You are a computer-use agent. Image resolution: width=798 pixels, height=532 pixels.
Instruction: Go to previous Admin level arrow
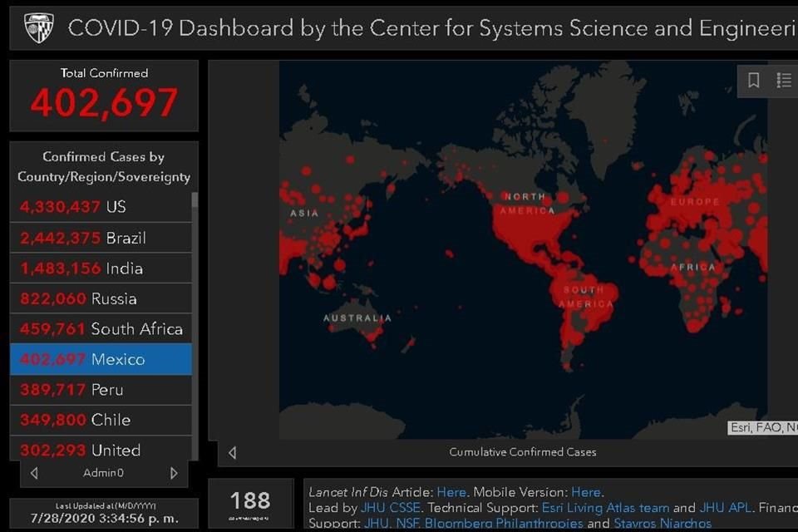[x=34, y=473]
